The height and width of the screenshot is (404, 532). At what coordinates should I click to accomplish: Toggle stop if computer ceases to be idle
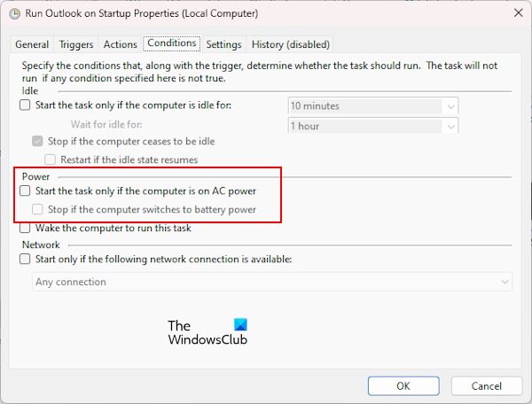[x=37, y=141]
